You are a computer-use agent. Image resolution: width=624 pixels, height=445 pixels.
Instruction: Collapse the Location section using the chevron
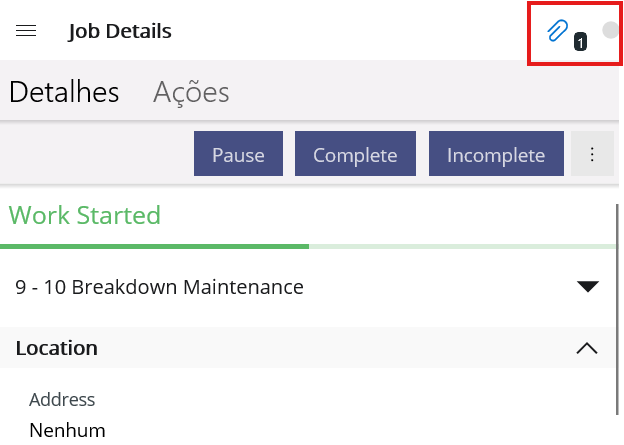coord(587,348)
